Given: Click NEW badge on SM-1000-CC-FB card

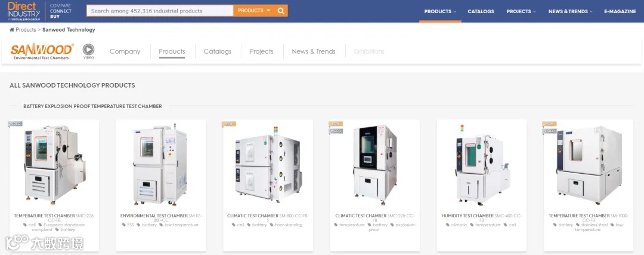Looking at the screenshot, I should (549, 124).
